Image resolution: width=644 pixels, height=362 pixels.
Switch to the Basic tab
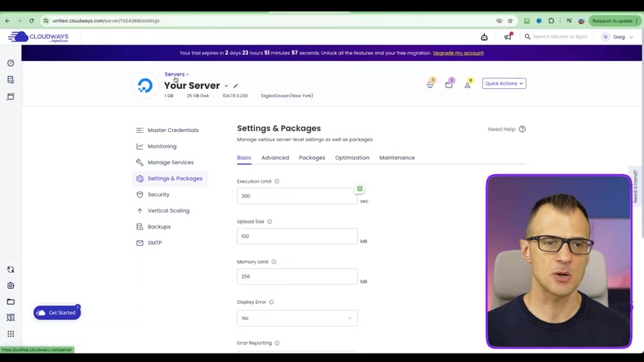click(244, 158)
